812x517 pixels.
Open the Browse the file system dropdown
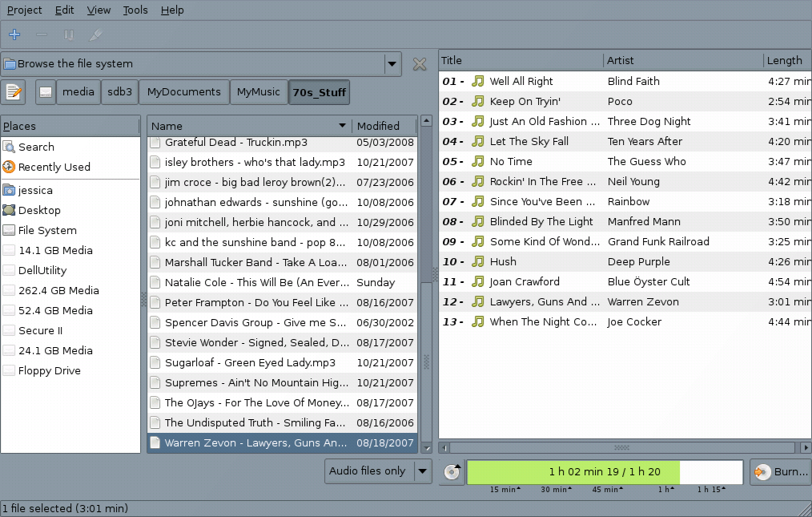[392, 64]
